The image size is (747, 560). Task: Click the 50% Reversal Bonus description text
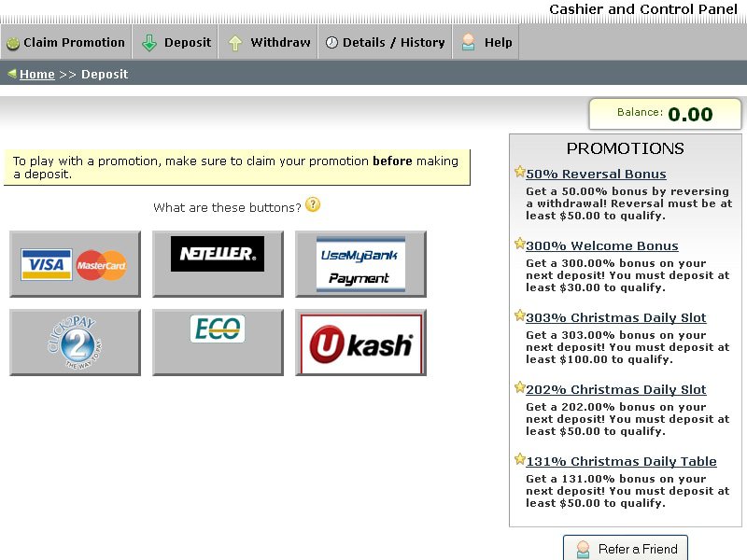point(628,203)
